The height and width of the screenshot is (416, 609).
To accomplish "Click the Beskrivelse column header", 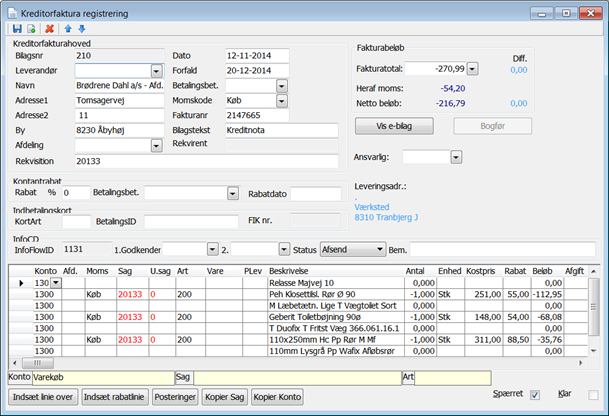I will coord(288,271).
